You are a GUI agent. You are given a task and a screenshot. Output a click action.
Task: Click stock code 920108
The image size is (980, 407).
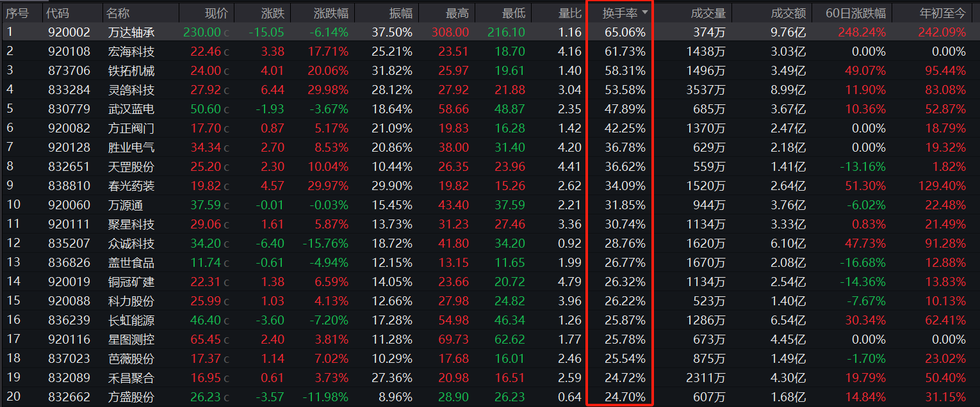(69, 51)
